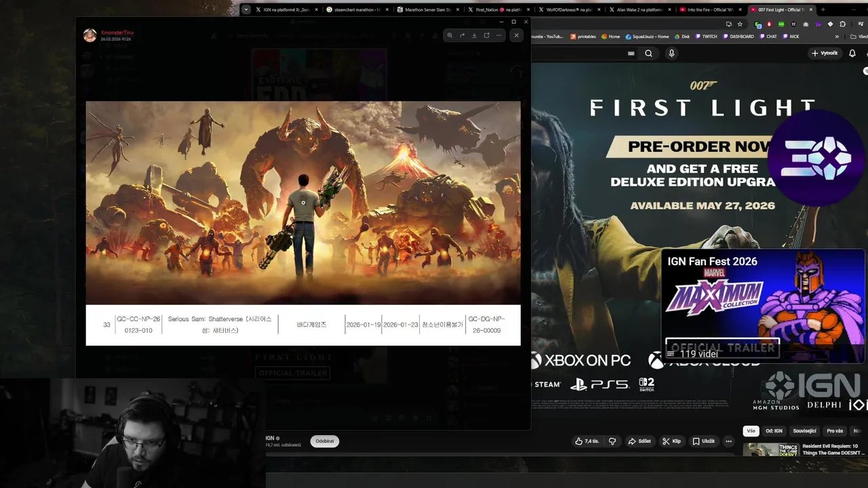Like the video with 7,4 tis. likes
This screenshot has width=868, height=488.
pos(587,441)
